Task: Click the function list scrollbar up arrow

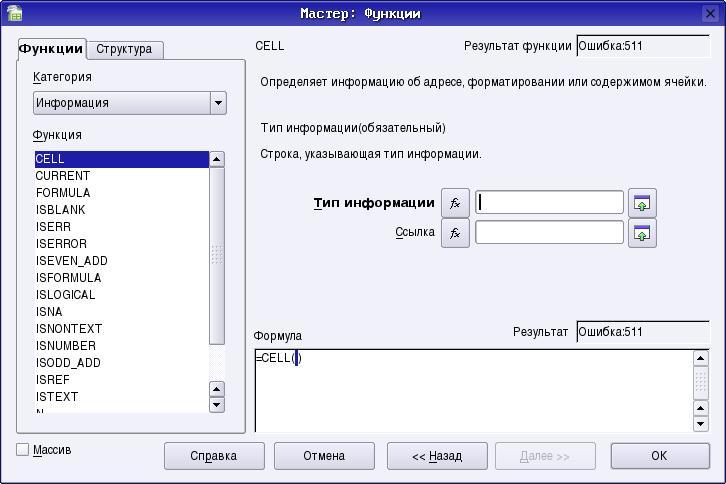Action: 217,159
